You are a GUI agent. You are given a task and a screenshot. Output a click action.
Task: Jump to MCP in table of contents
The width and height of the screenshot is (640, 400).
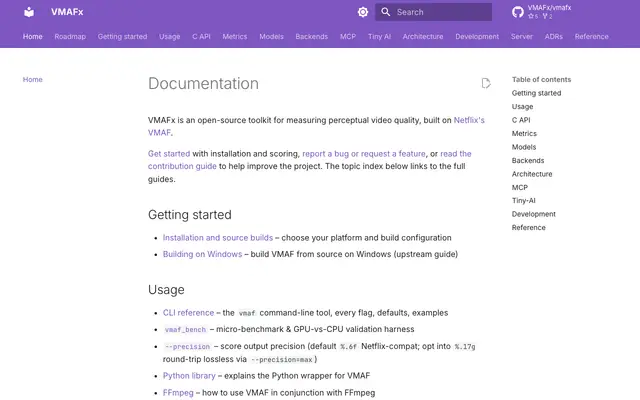pos(520,187)
